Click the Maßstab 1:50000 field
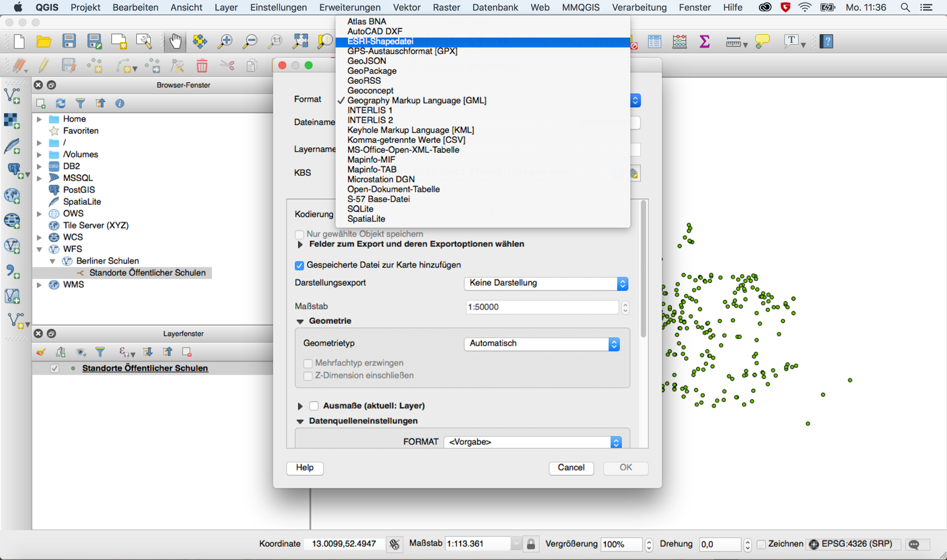Screen dimensions: 947x560 pyautogui.click(x=542, y=307)
